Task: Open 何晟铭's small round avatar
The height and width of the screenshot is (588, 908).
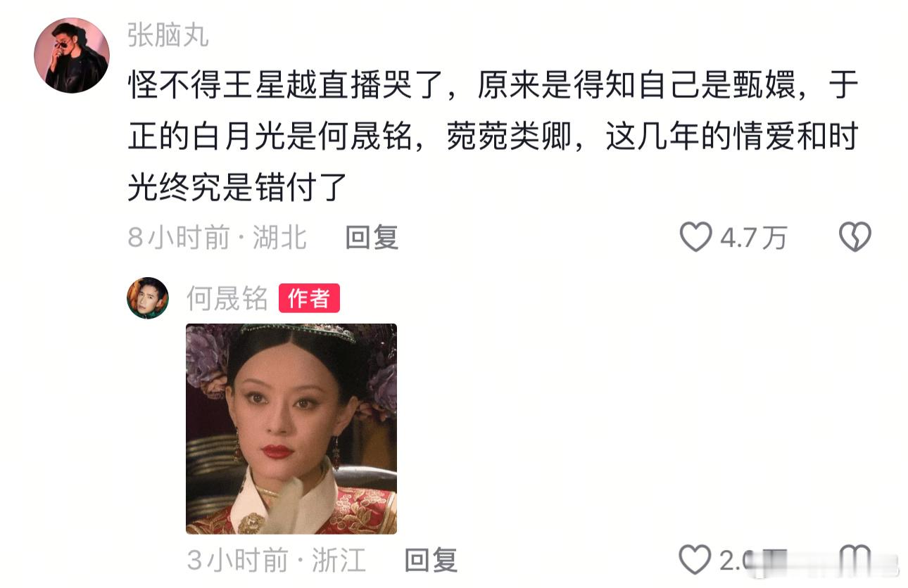Action: coord(148,298)
